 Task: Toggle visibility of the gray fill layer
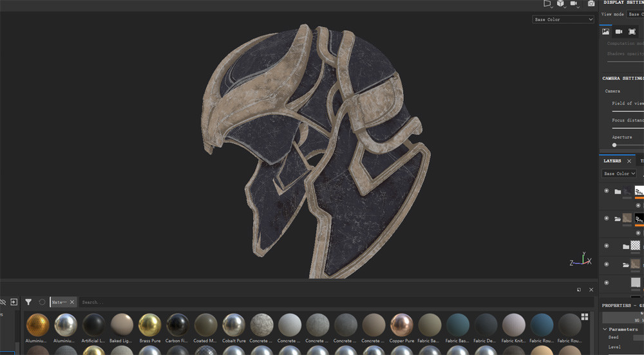[x=606, y=282]
